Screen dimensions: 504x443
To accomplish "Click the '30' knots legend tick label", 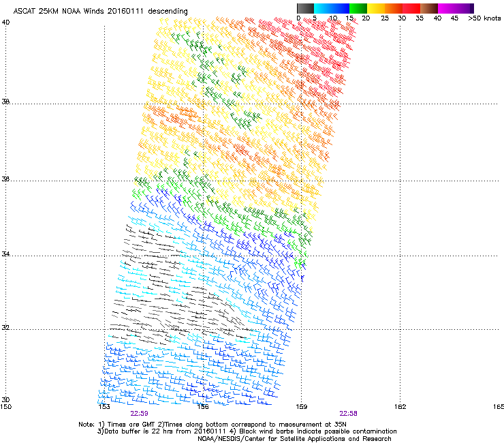I will 402,18.
